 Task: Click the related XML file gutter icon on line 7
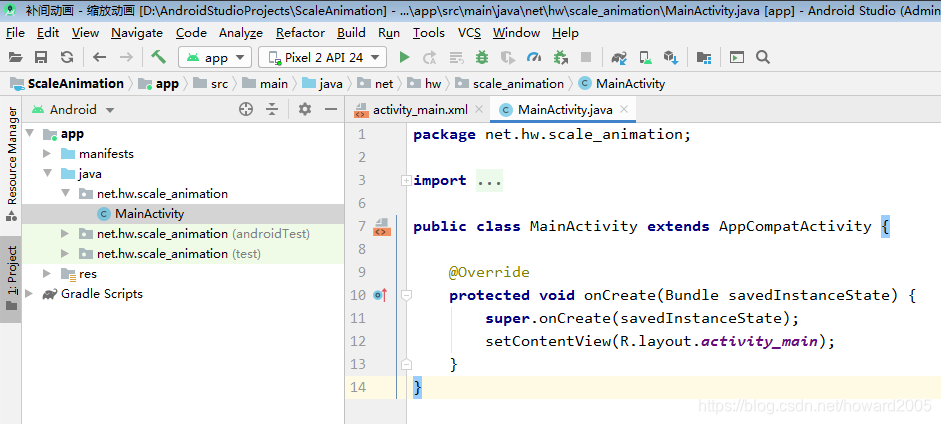(x=382, y=227)
